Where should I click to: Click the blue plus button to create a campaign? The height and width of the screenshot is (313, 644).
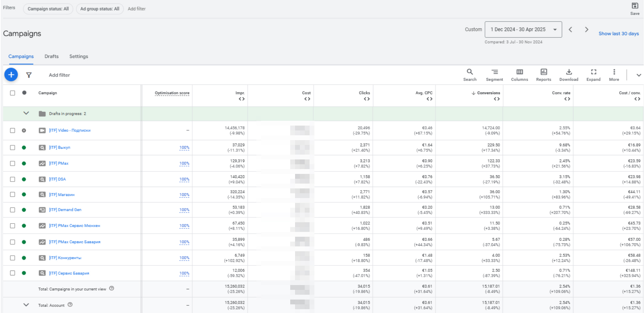[11, 75]
